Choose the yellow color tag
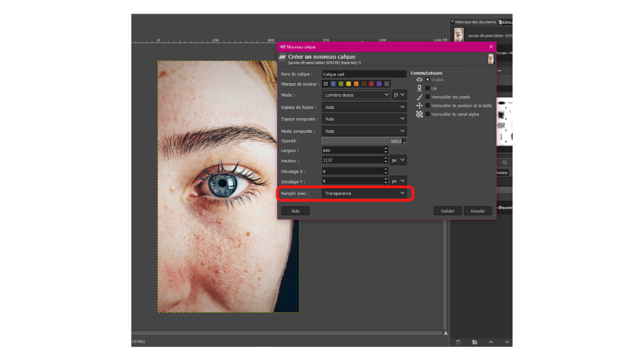Viewport: 644px width, 361px height. coord(348,84)
